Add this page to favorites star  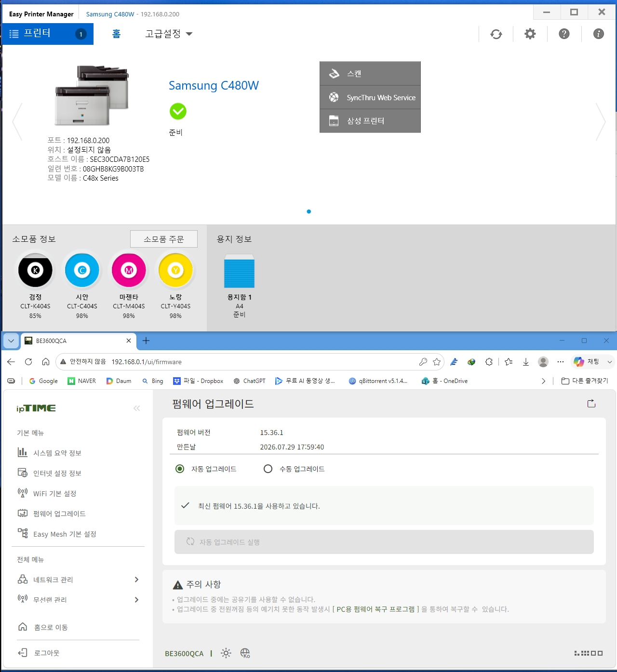pos(437,362)
